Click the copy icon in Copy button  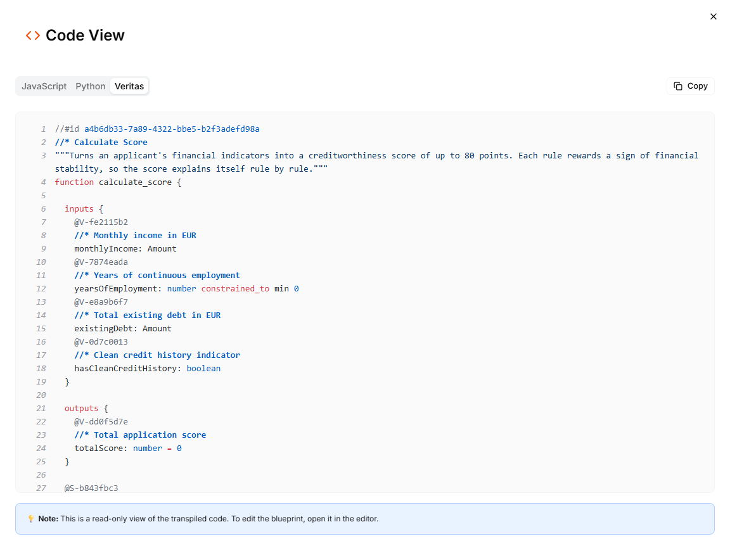pyautogui.click(x=678, y=86)
